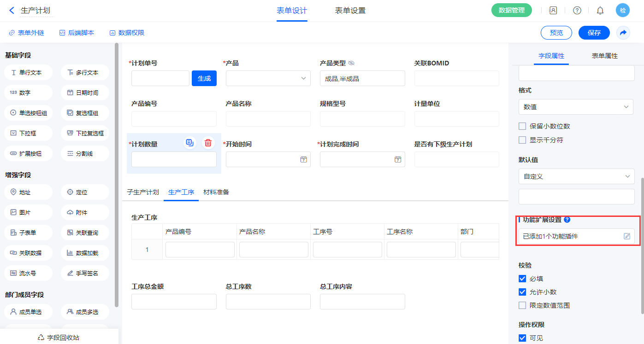
Task: Click the delete icon on 计划数量 field
Action: [x=208, y=143]
